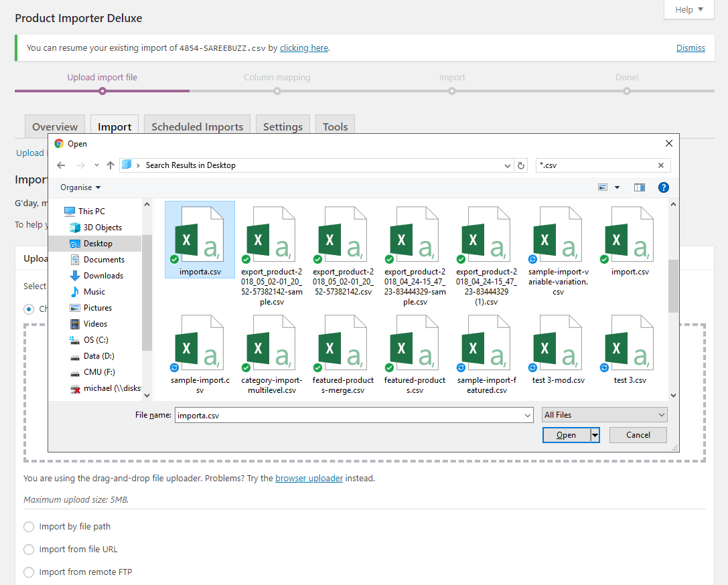Select sample-import-featured.csv file
The height and width of the screenshot is (585, 728).
click(486, 355)
